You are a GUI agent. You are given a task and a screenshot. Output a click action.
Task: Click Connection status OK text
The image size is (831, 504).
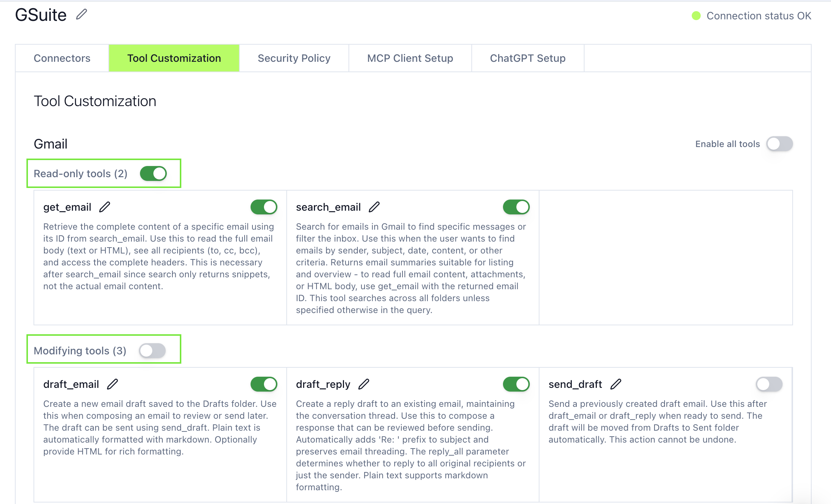[759, 16]
